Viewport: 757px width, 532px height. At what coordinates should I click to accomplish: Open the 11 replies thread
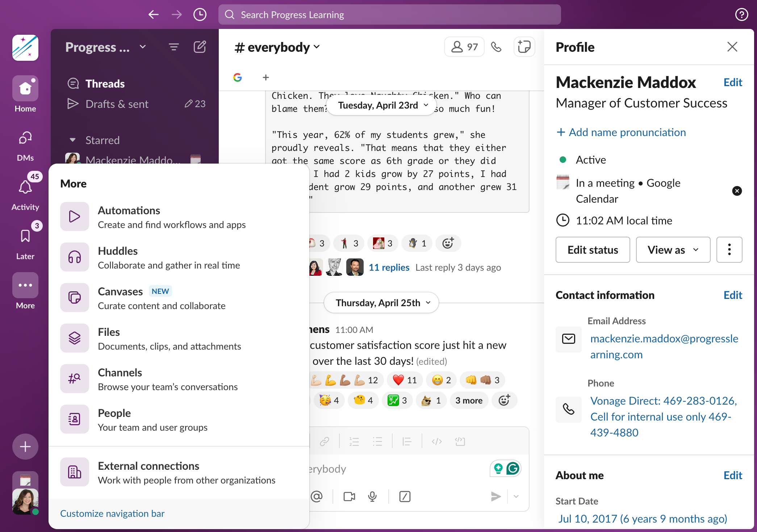click(389, 267)
